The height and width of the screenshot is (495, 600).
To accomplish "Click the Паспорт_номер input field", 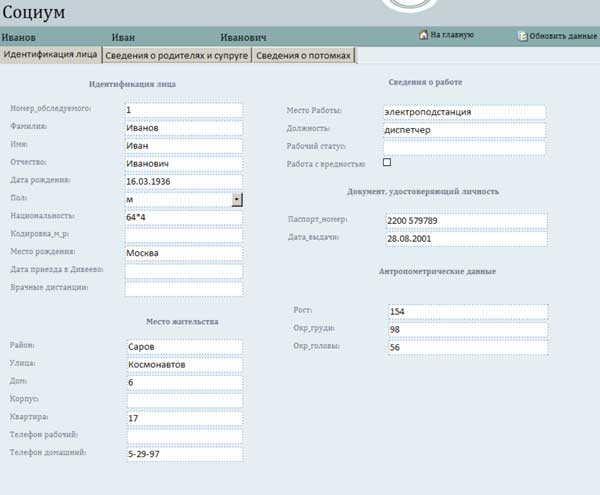I will click(466, 220).
